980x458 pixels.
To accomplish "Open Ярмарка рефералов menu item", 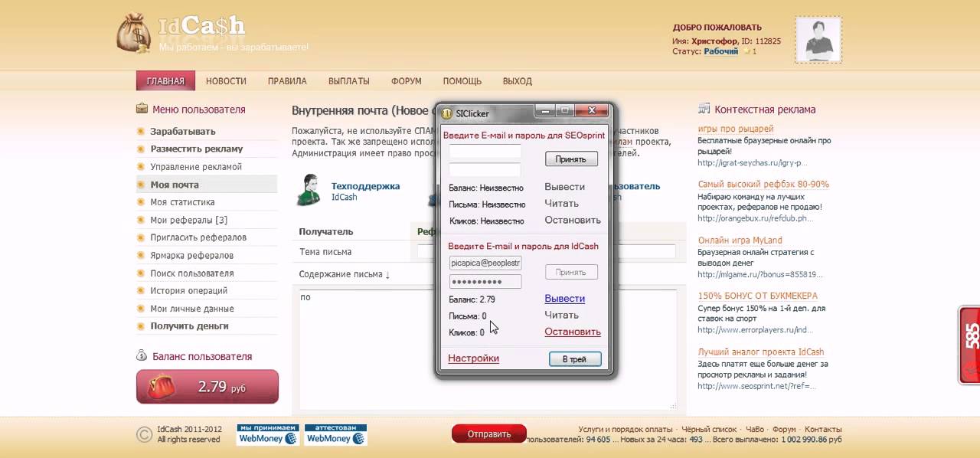I will [x=191, y=255].
